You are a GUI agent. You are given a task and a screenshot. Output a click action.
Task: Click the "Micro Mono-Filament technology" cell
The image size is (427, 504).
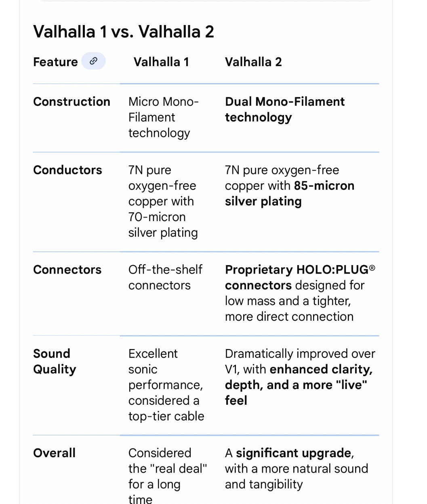[163, 117]
